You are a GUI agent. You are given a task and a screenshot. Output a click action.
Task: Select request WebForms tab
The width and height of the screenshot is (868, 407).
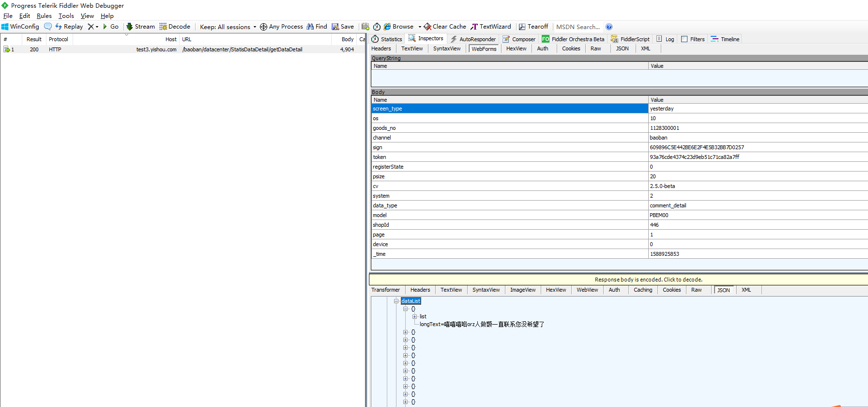(484, 49)
